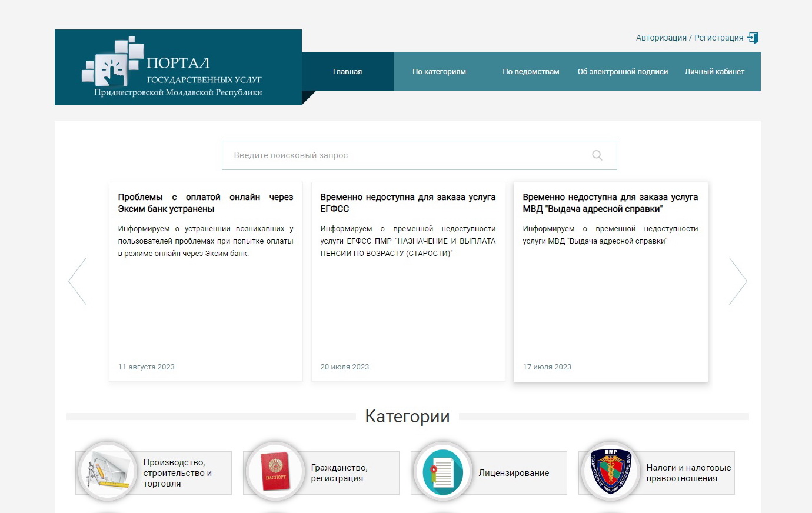Open news about unavailable ЕГФСС service
Viewport: 812px width, 513px height.
[408, 203]
